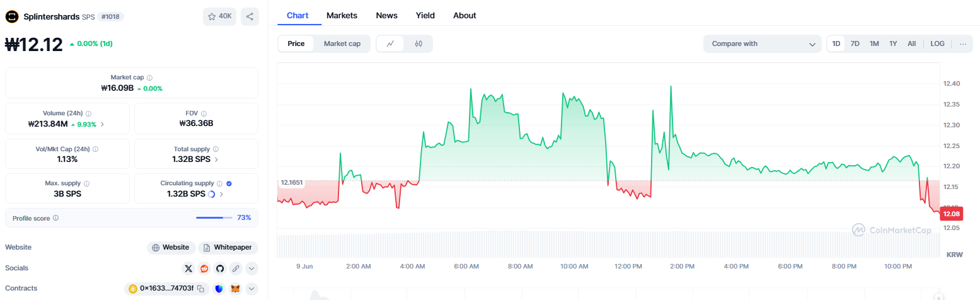The width and height of the screenshot is (980, 300).
Task: Select 1M time range
Action: tap(874, 44)
